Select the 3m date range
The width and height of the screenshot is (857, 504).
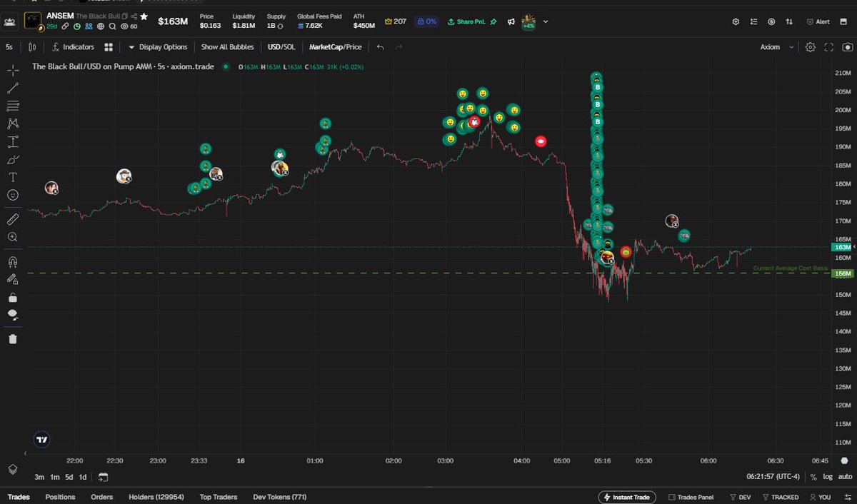[x=39, y=477]
